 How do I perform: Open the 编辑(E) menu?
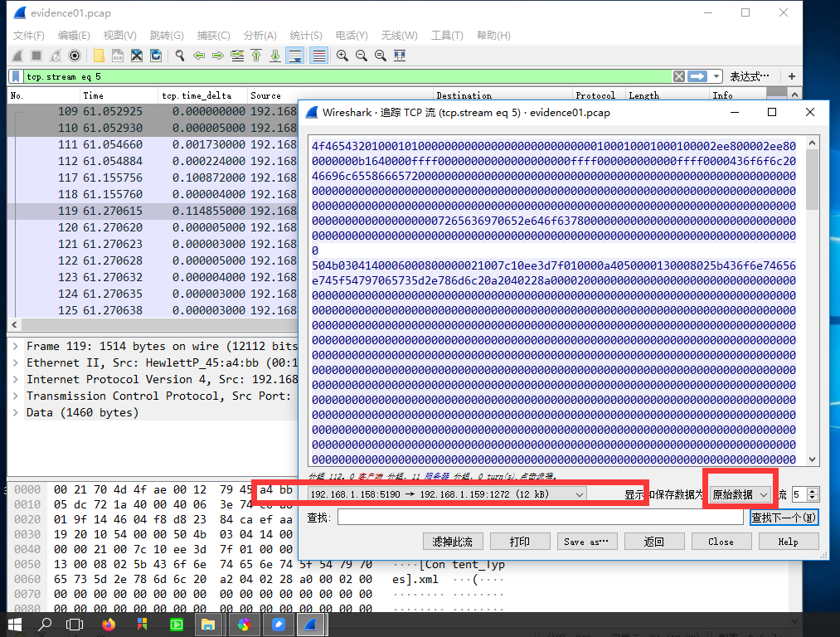(x=74, y=36)
